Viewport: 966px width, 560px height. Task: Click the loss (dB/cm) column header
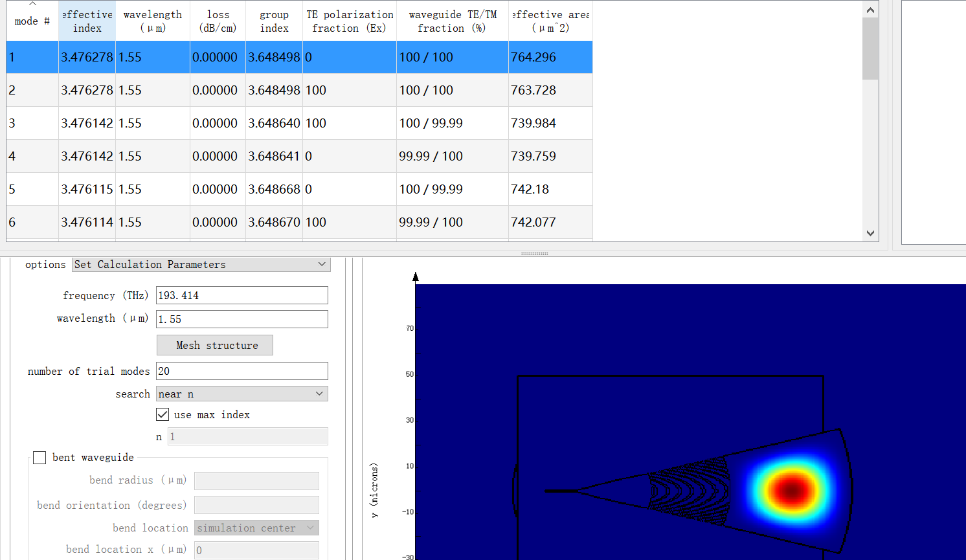pos(218,21)
